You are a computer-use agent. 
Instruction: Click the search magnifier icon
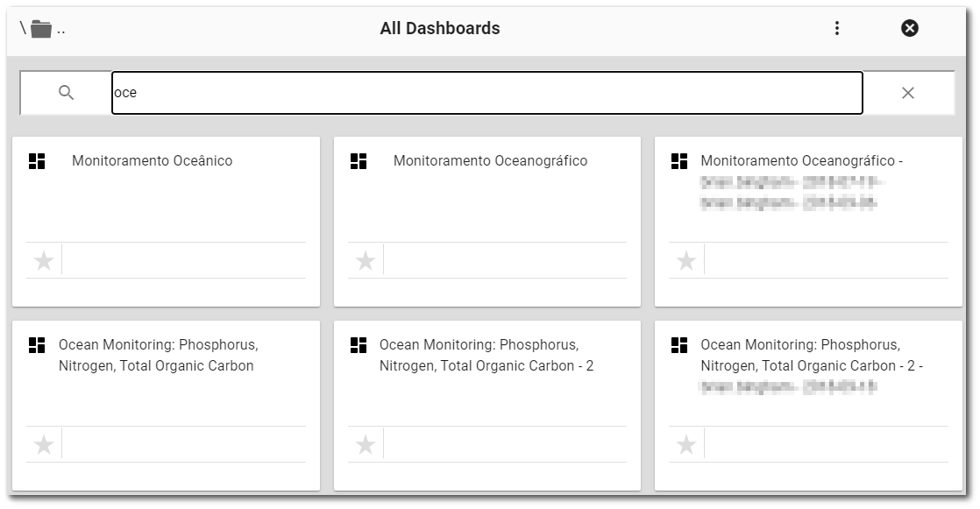66,91
